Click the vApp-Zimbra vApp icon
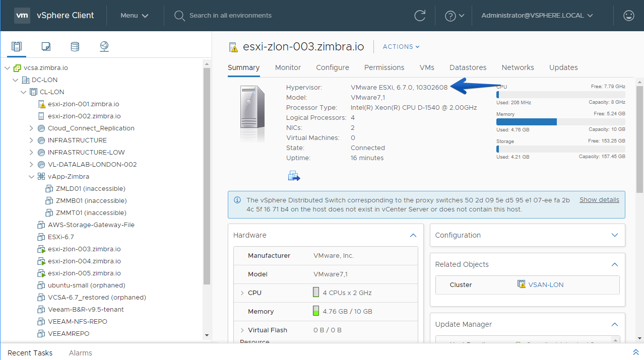The height and width of the screenshot is (360, 644). [41, 177]
